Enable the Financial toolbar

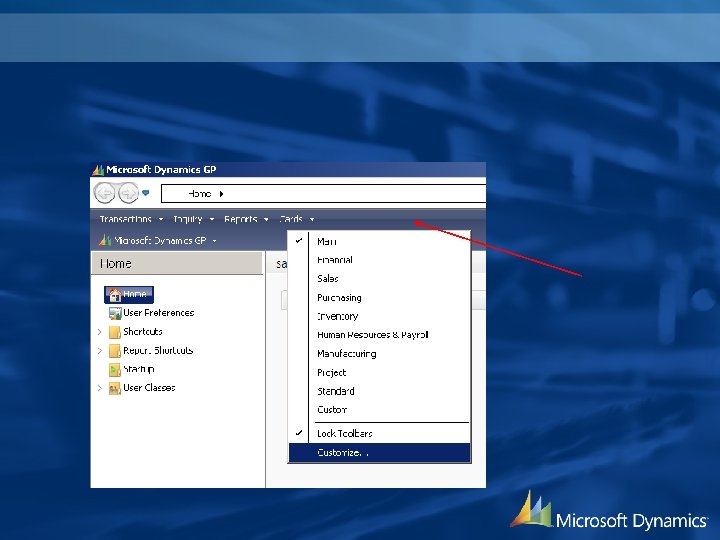[379, 260]
